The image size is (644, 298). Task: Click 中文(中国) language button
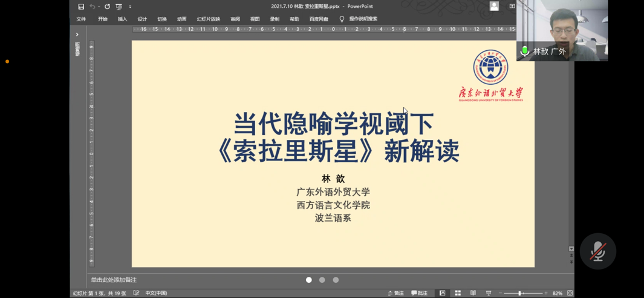156,293
